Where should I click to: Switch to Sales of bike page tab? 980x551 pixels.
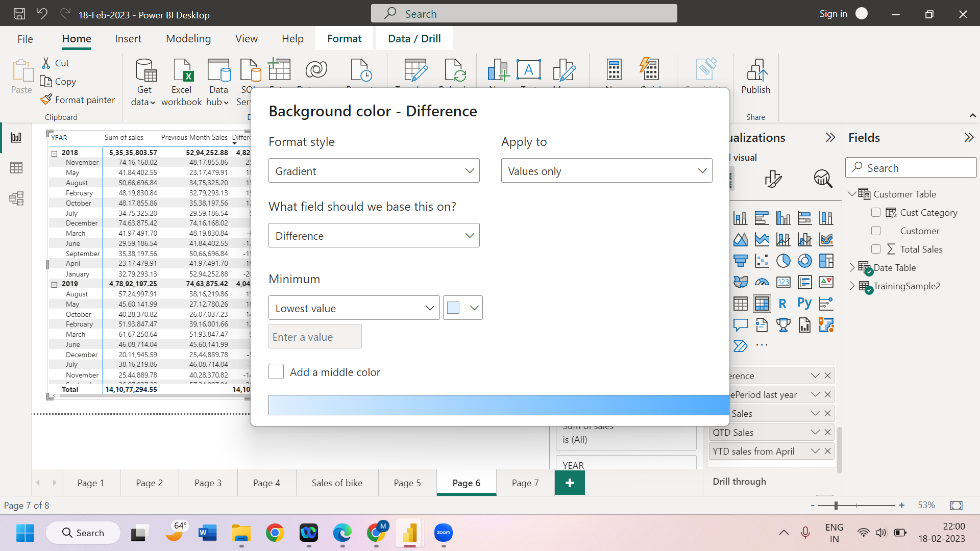pos(337,483)
